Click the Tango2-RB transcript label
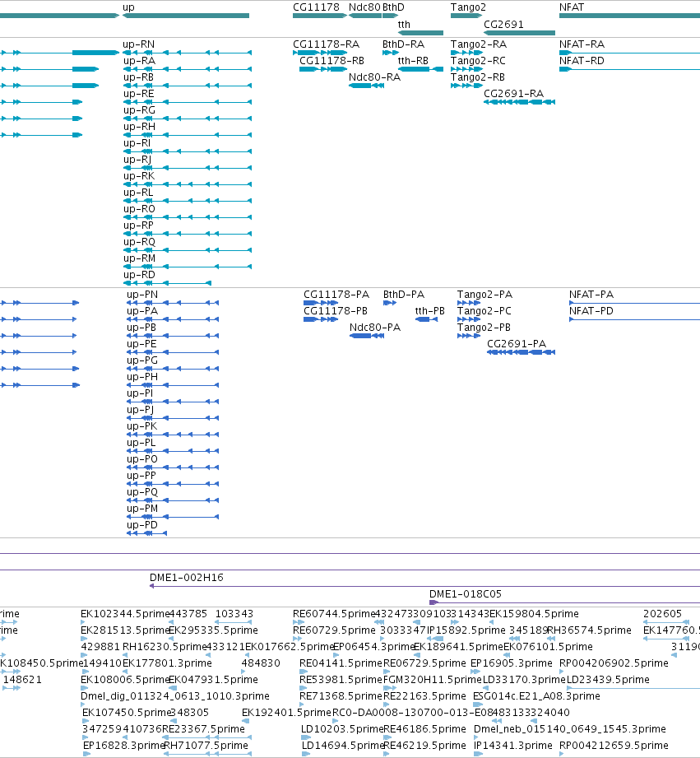Screen dimensions: 700x758 tap(478, 77)
